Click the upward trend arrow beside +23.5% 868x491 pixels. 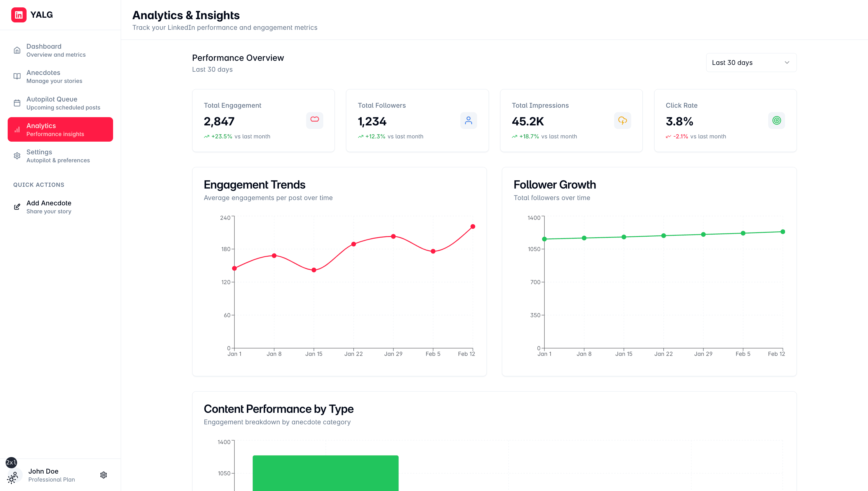coord(206,137)
